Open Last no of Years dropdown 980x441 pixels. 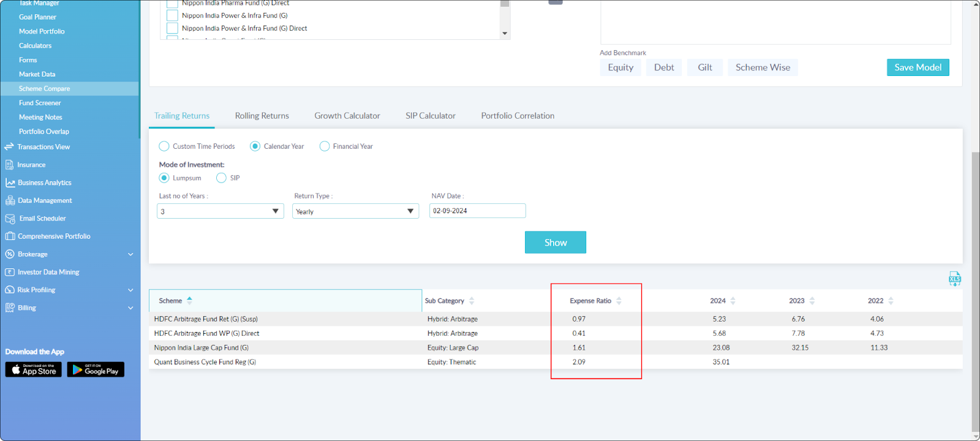tap(221, 211)
